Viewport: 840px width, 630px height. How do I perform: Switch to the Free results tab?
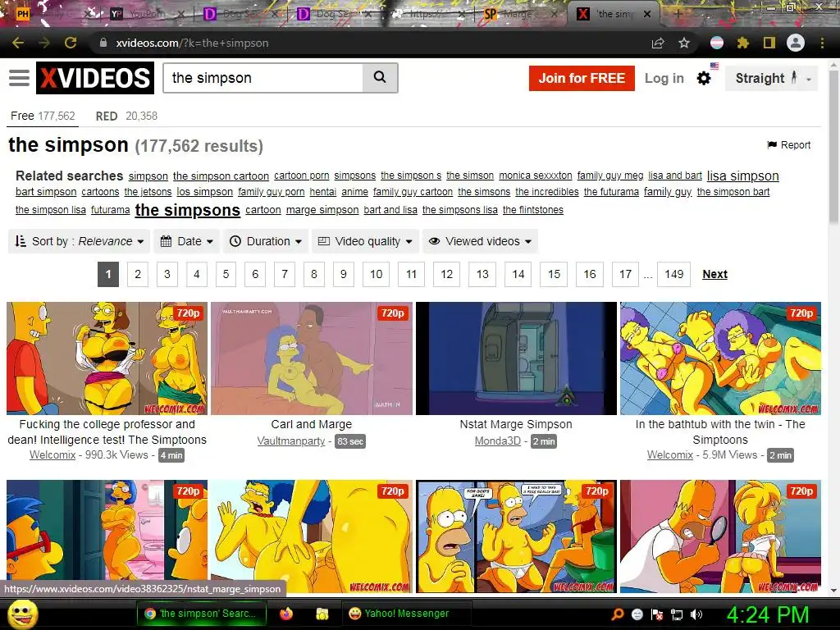click(43, 116)
